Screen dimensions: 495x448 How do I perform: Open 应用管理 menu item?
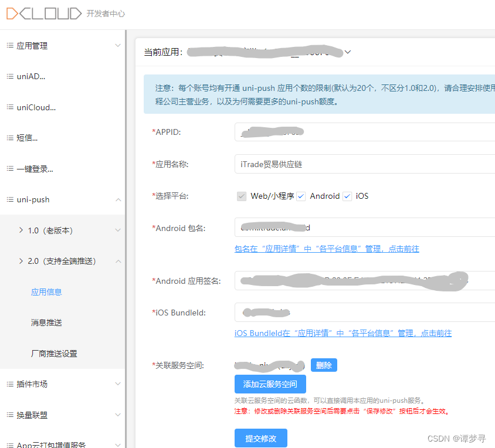32,46
